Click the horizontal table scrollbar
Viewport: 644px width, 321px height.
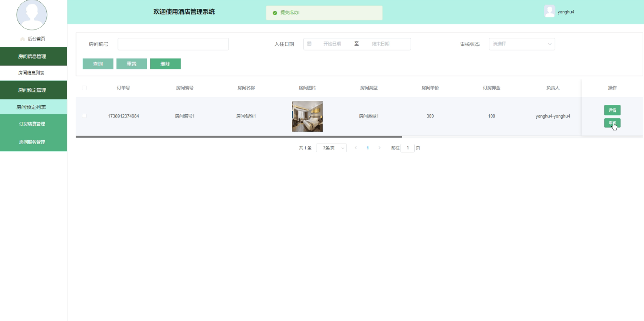click(239, 137)
